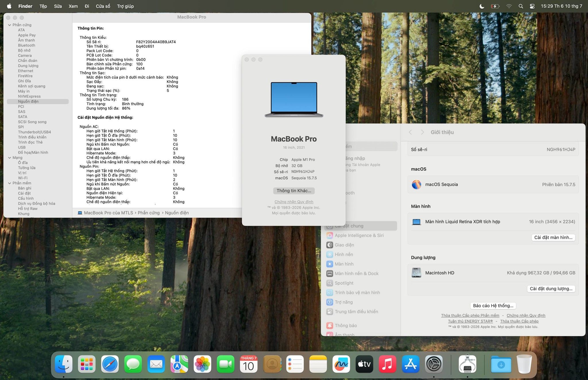Open Downloads folder in the Dock
Viewport: 588px width, 380px height.
[501, 364]
